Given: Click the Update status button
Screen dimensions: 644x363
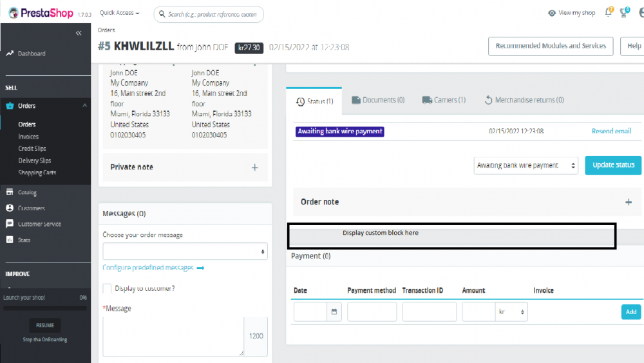Looking at the screenshot, I should [613, 165].
